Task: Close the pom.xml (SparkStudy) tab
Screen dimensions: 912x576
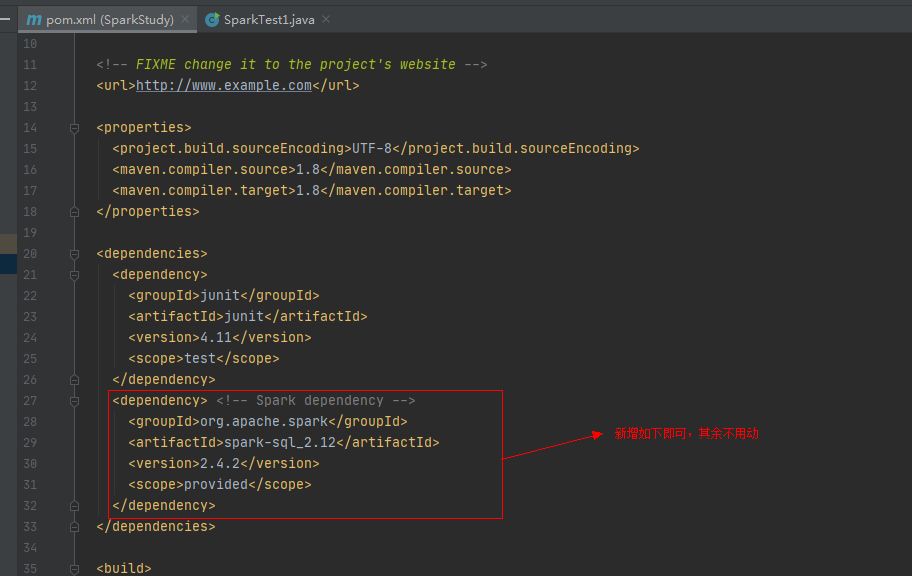Action: point(185,19)
